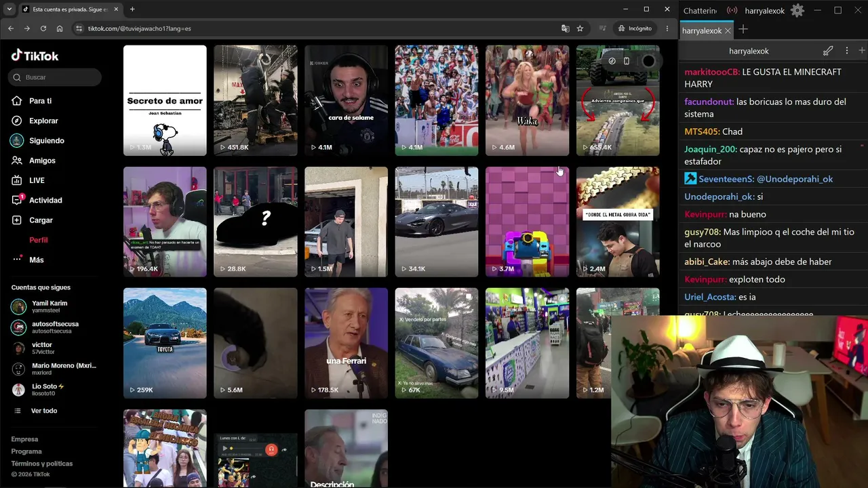Open the TOYOTA blue car video

point(165,343)
